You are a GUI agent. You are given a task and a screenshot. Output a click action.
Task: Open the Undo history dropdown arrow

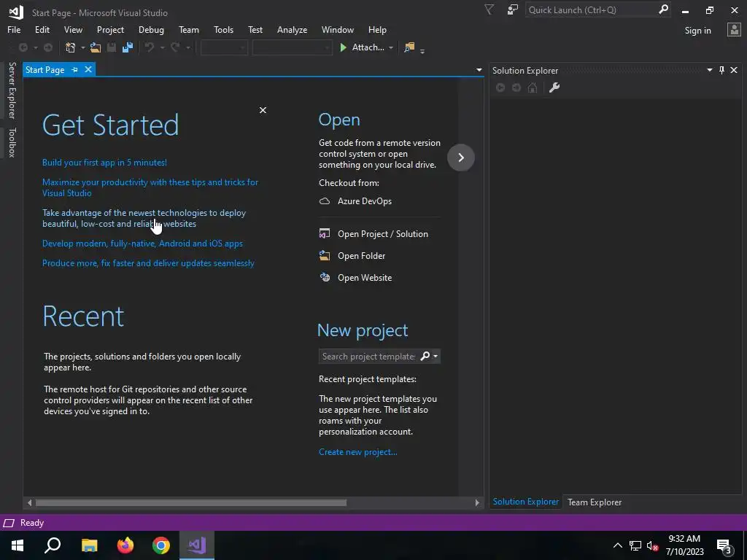click(x=162, y=47)
